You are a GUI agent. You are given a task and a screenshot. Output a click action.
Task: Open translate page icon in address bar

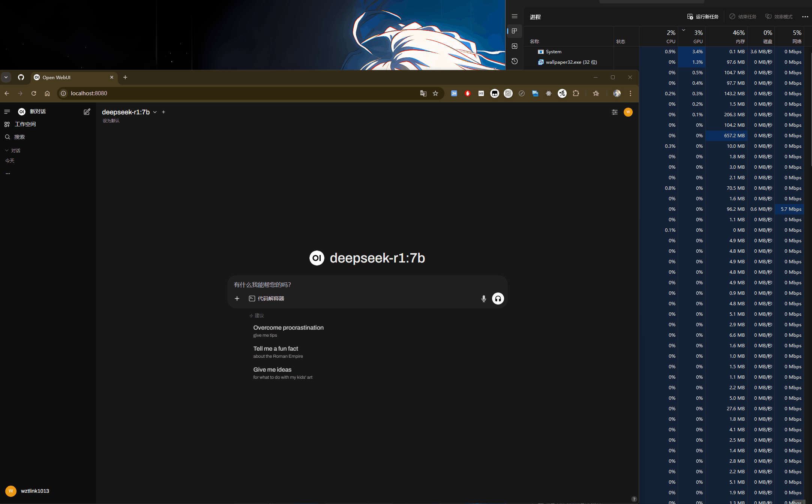click(x=423, y=93)
